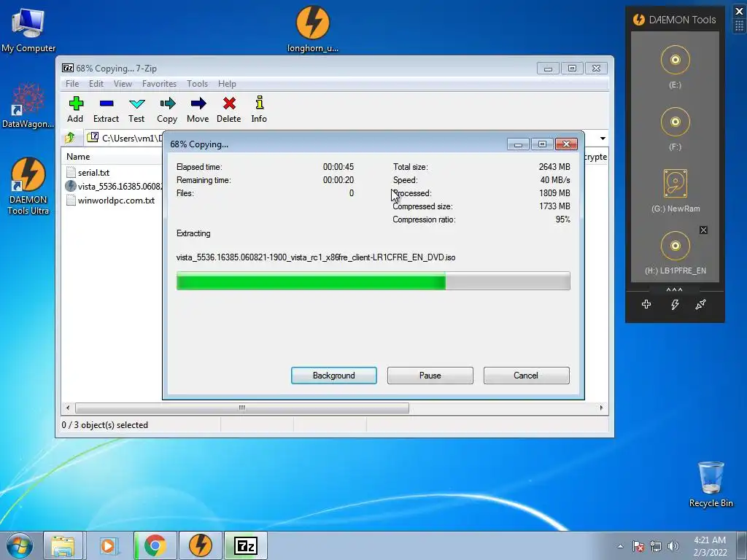The width and height of the screenshot is (747, 560).
Task: Click the '0 / 3 object(s) selected' status text
Action: click(x=105, y=425)
